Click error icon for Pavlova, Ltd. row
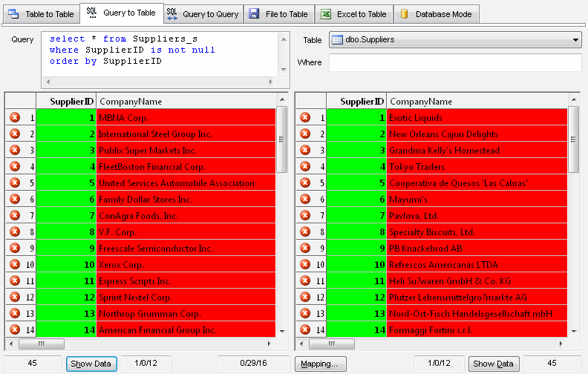Screen dimensions: 588x374 coord(305,215)
